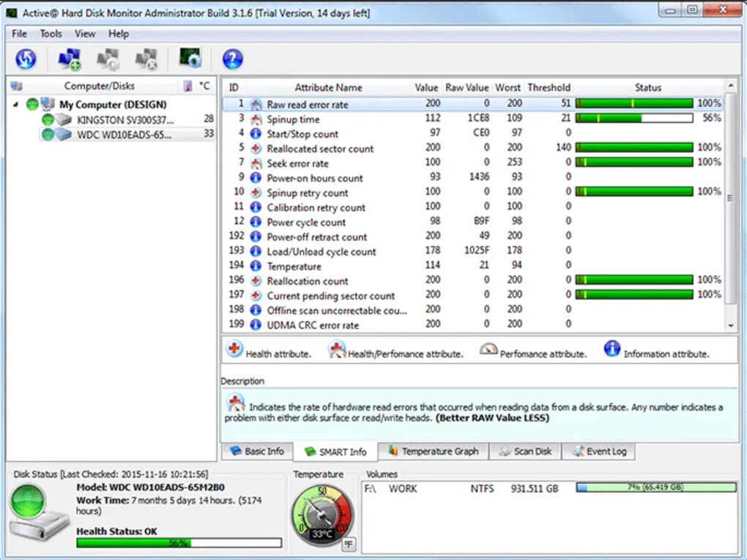The width and height of the screenshot is (747, 560).
Task: Select the F:\ WORK volume row
Action: pyautogui.click(x=549, y=488)
